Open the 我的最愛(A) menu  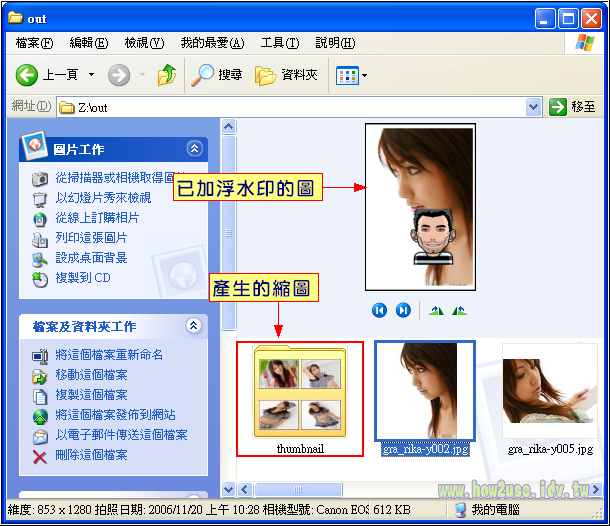(212, 43)
